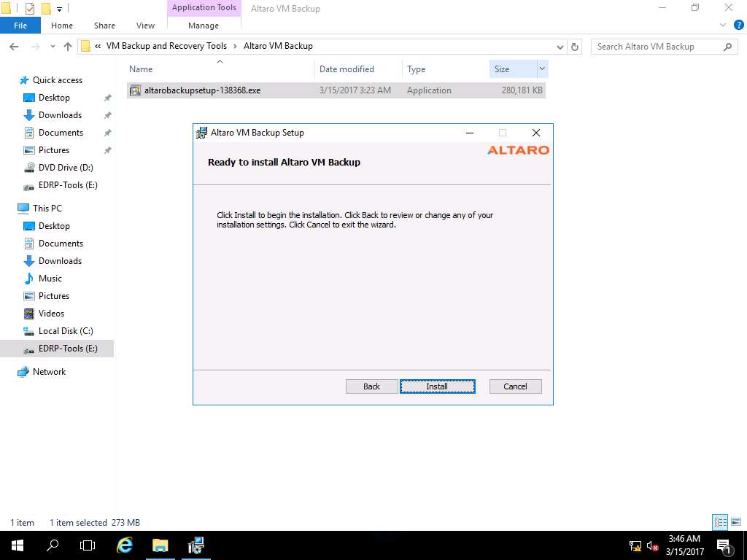Image resolution: width=747 pixels, height=560 pixels.
Task: Select VM Backup and Recovery Tools breadcrumb
Action: (166, 46)
